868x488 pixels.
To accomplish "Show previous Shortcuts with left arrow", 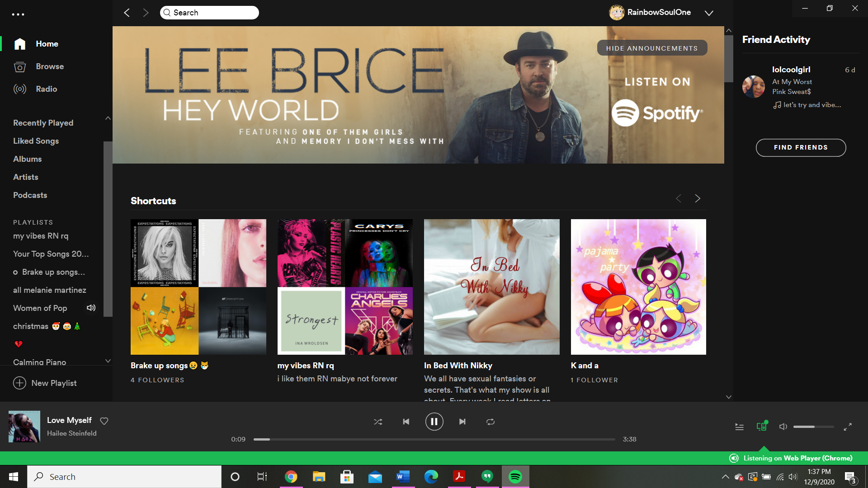I will click(x=679, y=198).
